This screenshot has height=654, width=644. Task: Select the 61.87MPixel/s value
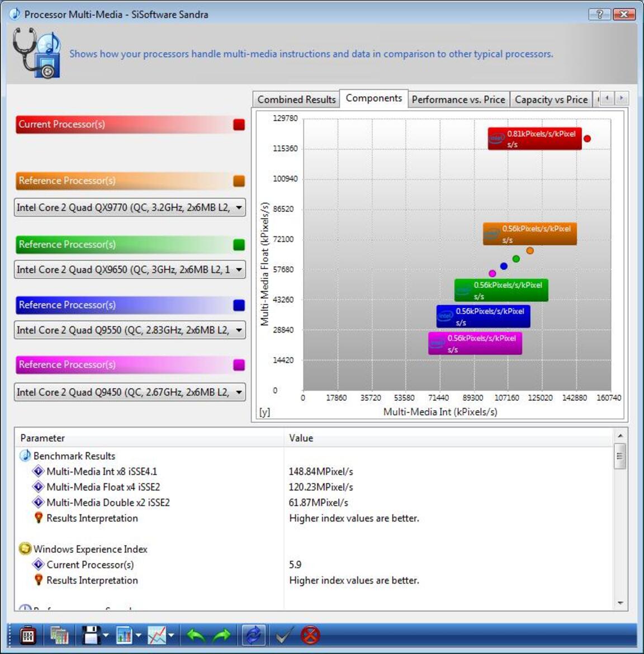[318, 502]
